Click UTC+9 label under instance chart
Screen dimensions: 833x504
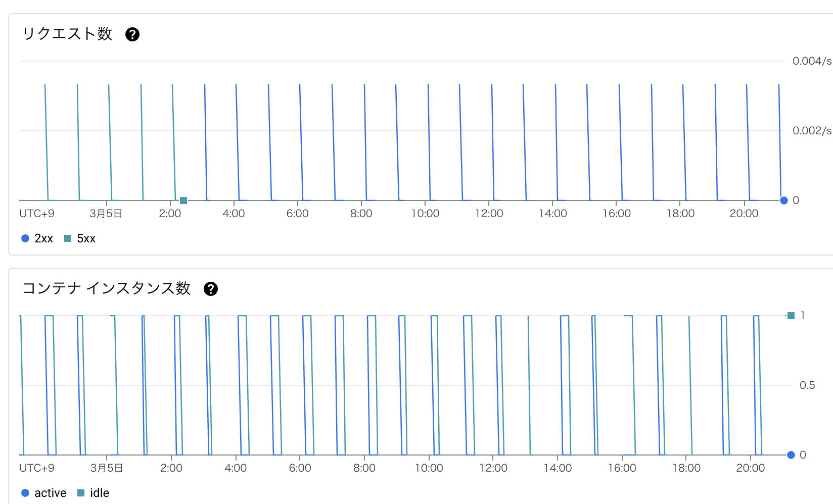click(37, 468)
